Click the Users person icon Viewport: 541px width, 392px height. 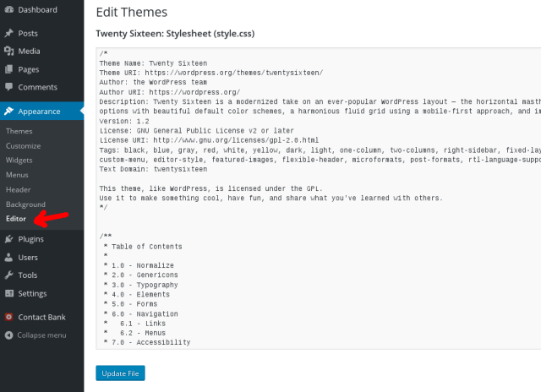[x=9, y=257]
